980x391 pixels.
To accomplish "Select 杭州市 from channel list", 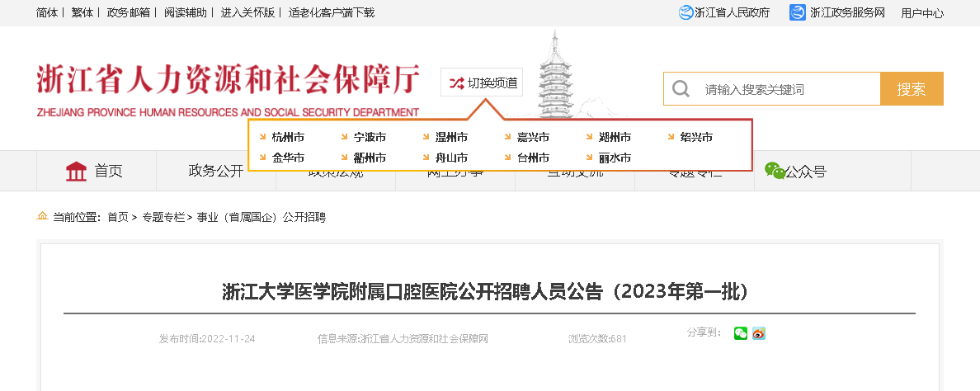I will tap(288, 138).
